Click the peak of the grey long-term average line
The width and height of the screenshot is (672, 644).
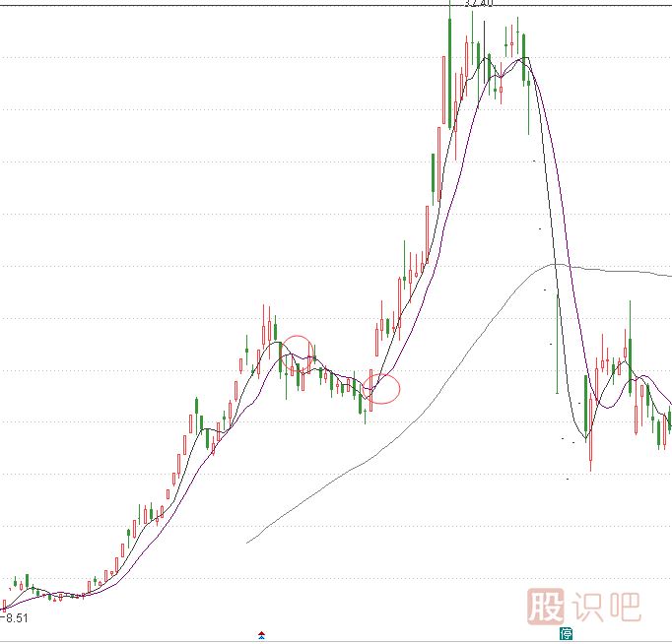pos(557,264)
